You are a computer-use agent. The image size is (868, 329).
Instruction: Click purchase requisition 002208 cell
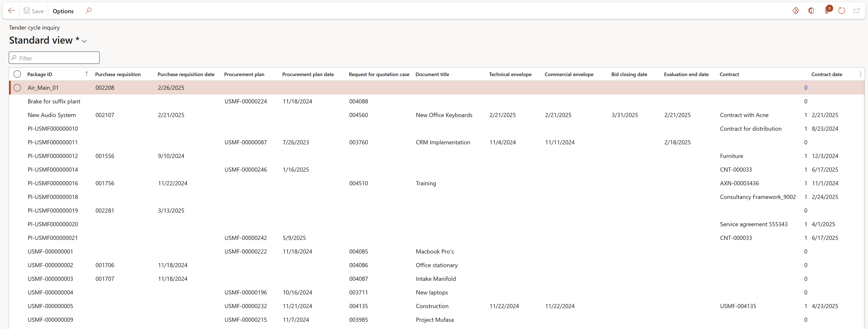point(104,87)
